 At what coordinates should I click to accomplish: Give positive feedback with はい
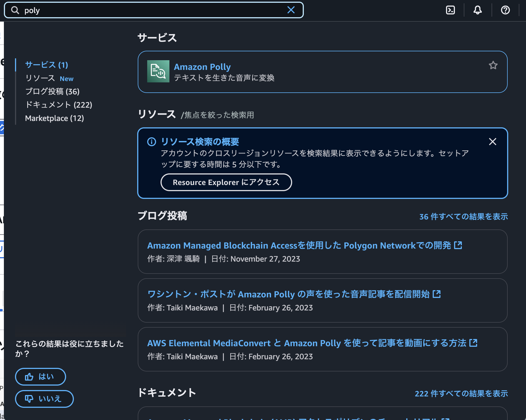pos(40,377)
